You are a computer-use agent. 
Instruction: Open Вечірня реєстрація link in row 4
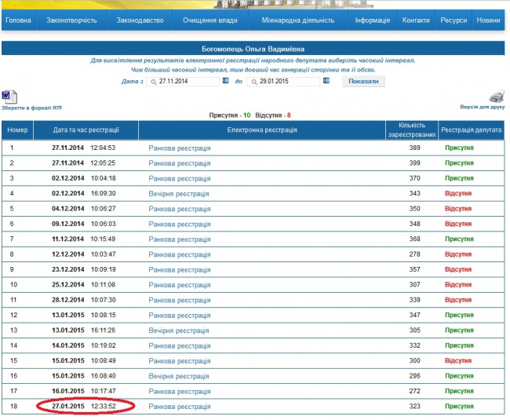pos(178,193)
